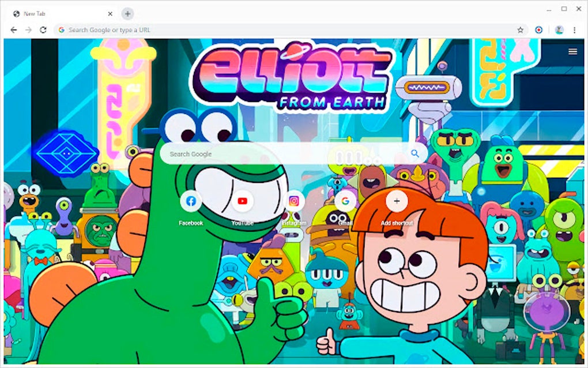Click the Gmail label under its icon

pyautogui.click(x=345, y=221)
